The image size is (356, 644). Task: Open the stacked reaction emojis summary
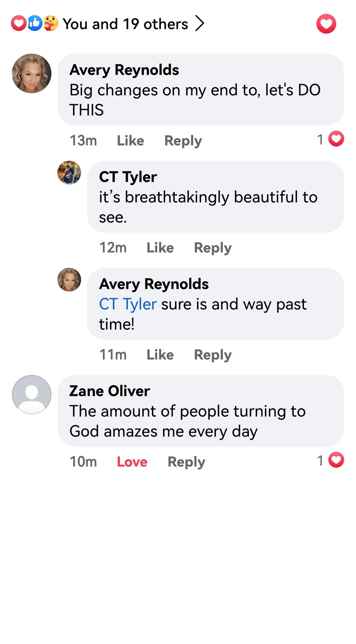35,23
